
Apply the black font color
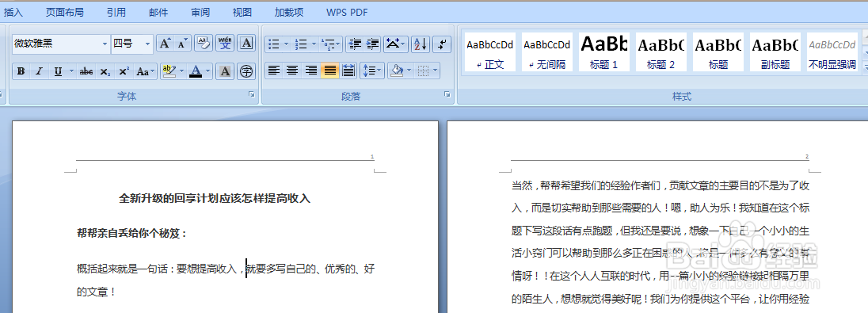coord(196,71)
